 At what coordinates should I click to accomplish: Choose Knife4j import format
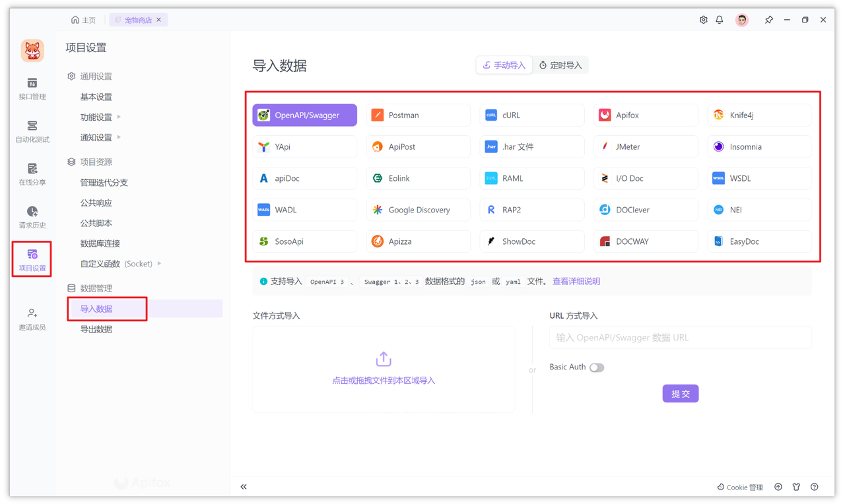pyautogui.click(x=759, y=115)
